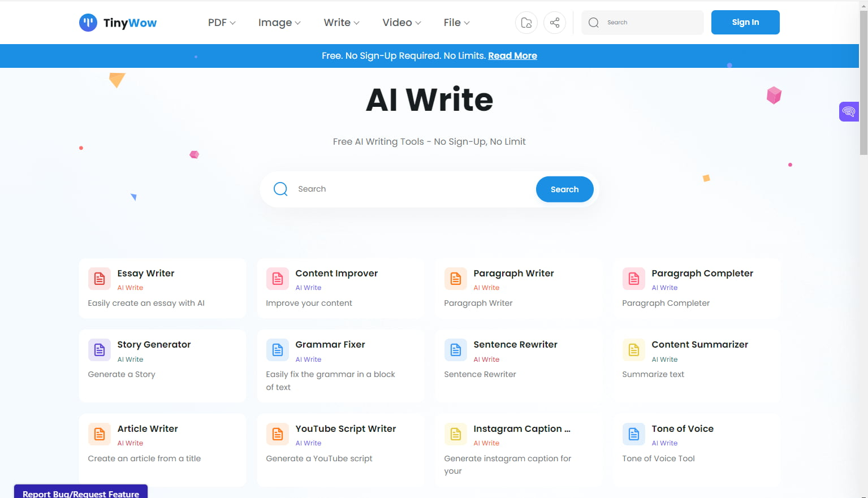Screen dimensions: 868x498
Task: Click the Tone of Voice document icon
Action: click(x=634, y=434)
